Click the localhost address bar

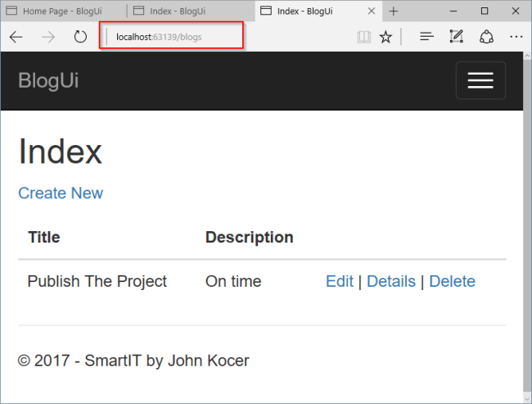coord(171,37)
